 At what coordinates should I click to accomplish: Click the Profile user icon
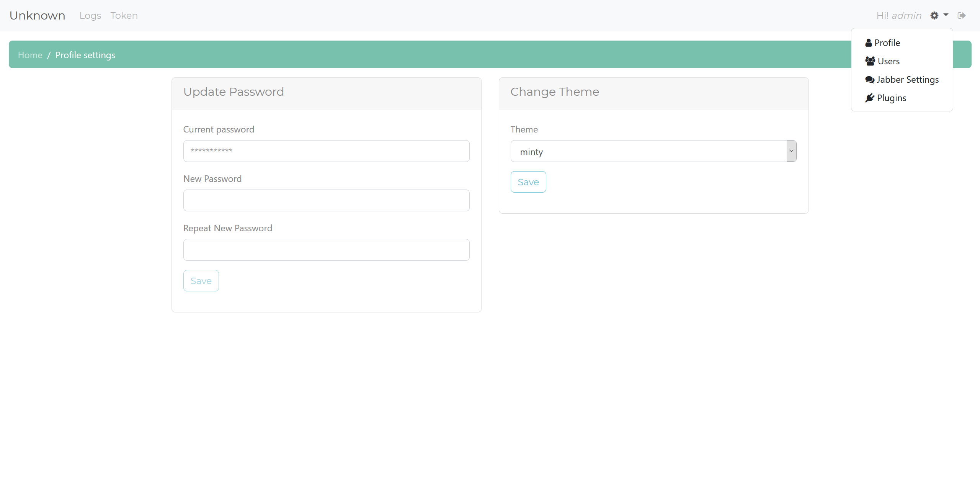pyautogui.click(x=869, y=43)
